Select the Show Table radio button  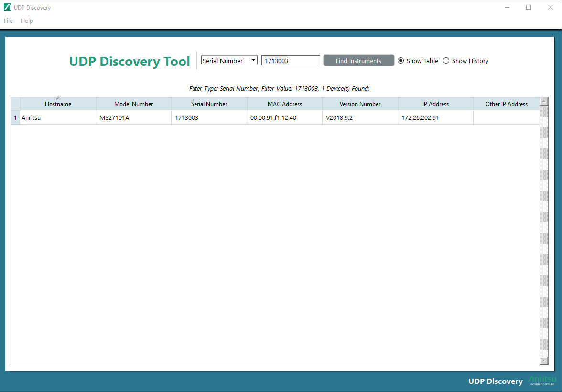coord(401,61)
